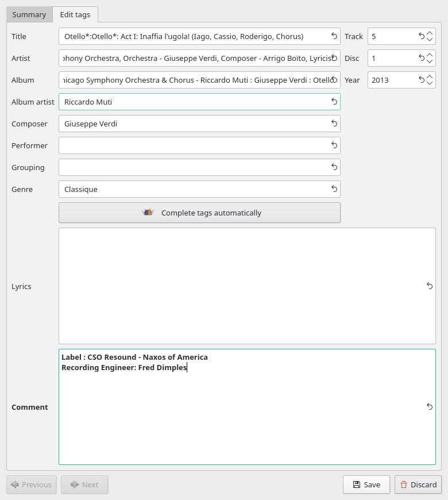Reset the Grouping field via undo icon
Image resolution: width=448 pixels, height=500 pixels.
(334, 167)
